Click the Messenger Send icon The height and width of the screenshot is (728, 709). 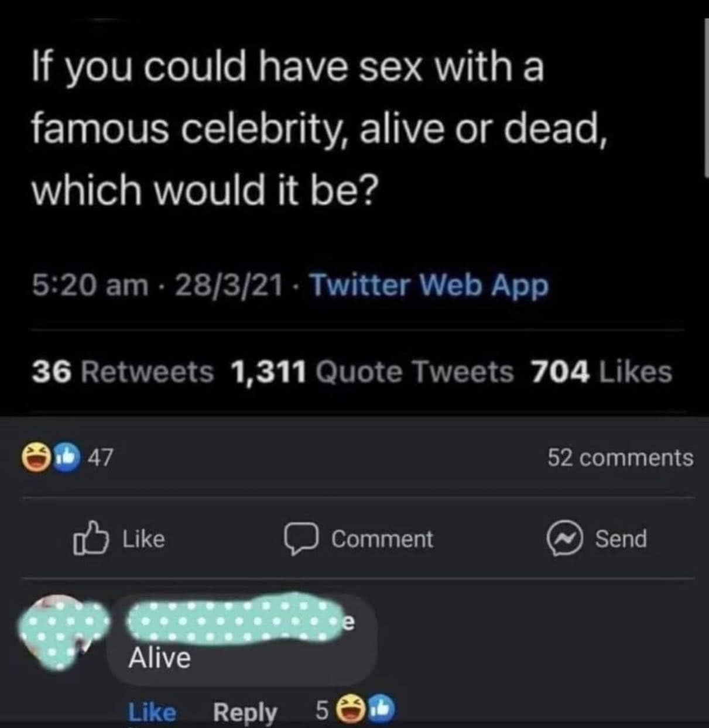pos(564,539)
